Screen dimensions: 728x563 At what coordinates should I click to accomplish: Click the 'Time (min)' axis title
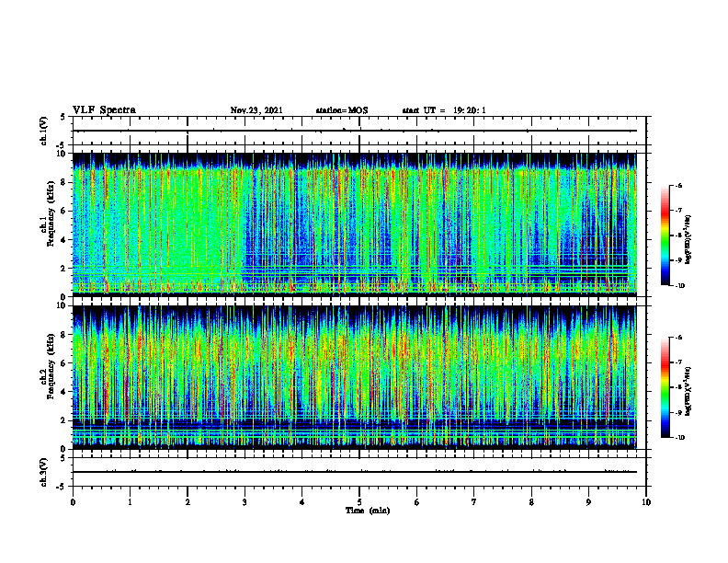point(368,511)
